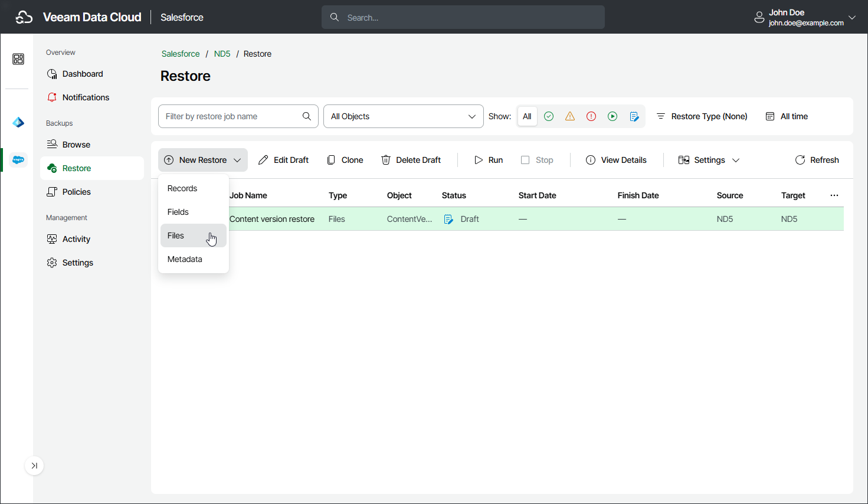Show only warning restore jobs (yellow triangle)
This screenshot has height=504, width=868.
pyautogui.click(x=570, y=116)
